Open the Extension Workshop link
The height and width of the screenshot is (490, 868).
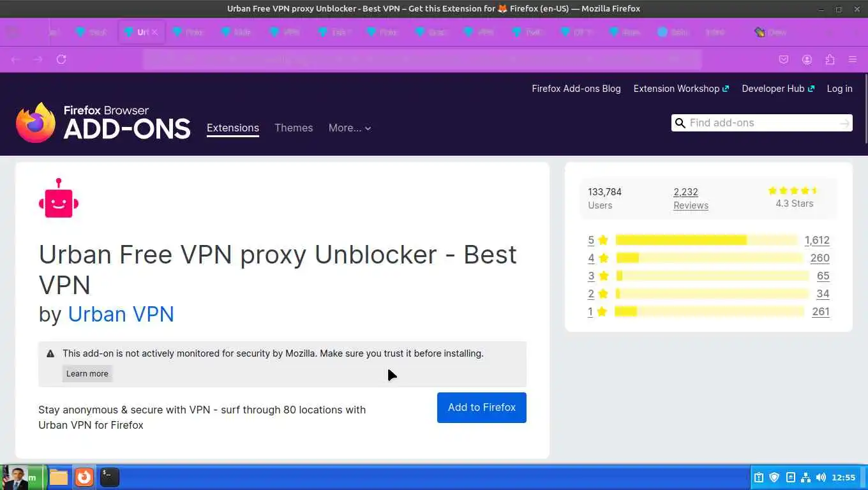pyautogui.click(x=681, y=89)
